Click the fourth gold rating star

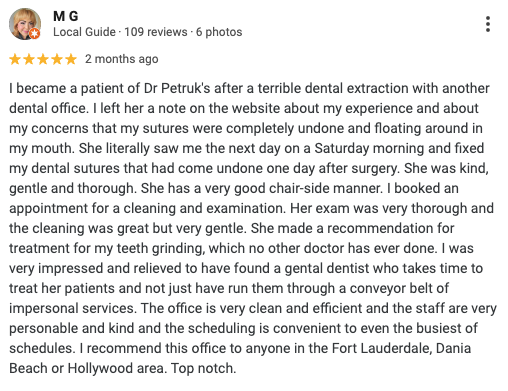point(57,59)
